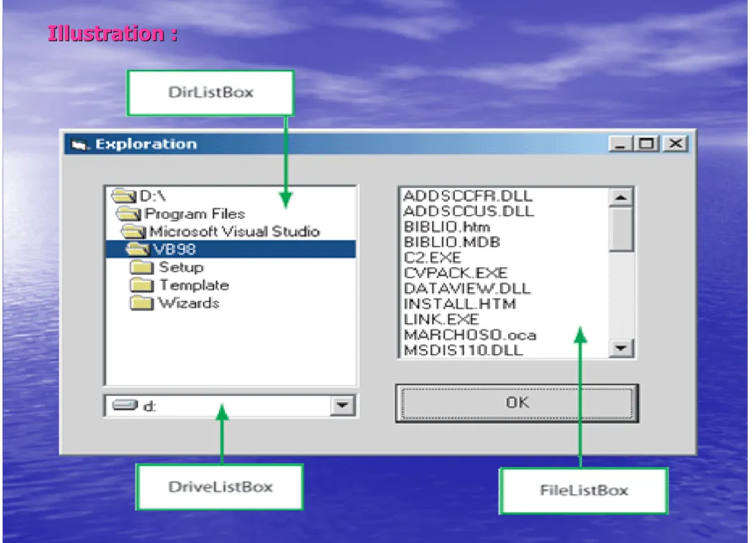The height and width of the screenshot is (543, 756).
Task: Select the Program Files folder icon
Action: click(x=128, y=213)
